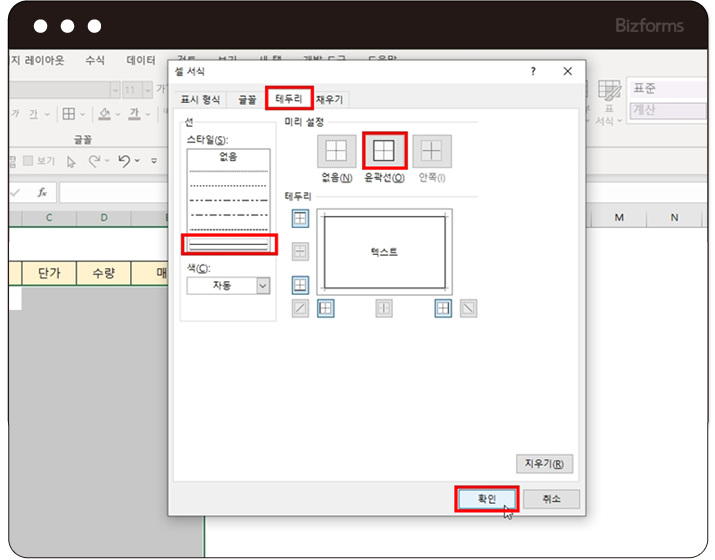Open the 표시 형식 tab
The width and height of the screenshot is (715, 560).
coord(200,99)
